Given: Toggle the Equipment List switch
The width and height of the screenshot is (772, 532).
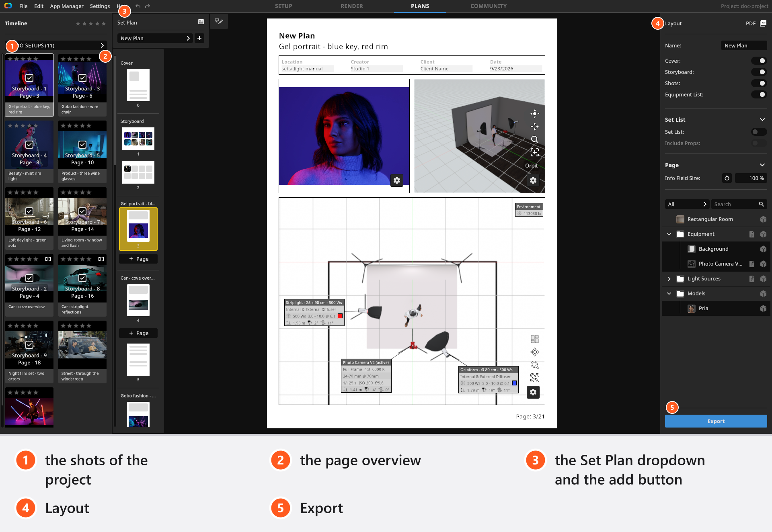Looking at the screenshot, I should click(759, 94).
